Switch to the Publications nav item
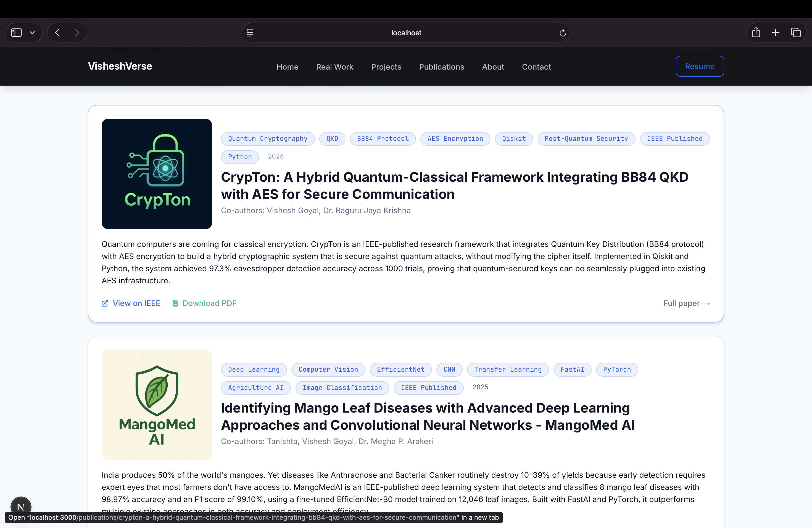Screen dimensions: 812x528 click(x=441, y=67)
